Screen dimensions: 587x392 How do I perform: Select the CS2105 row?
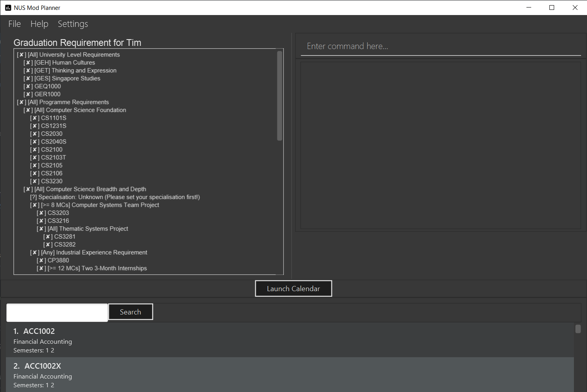coord(46,165)
